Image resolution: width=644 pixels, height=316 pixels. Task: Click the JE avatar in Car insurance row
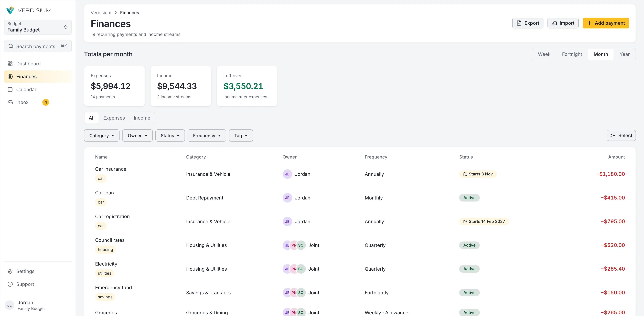(287, 174)
